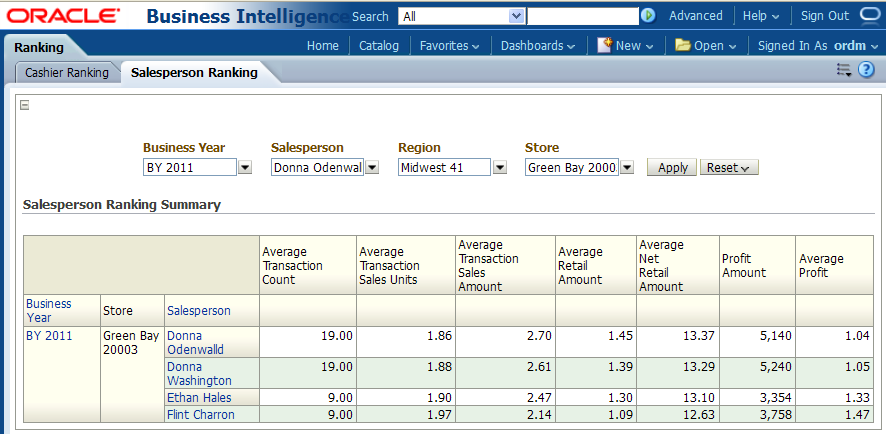Open the Store dropdown list
This screenshot has width=886, height=434.
627,168
